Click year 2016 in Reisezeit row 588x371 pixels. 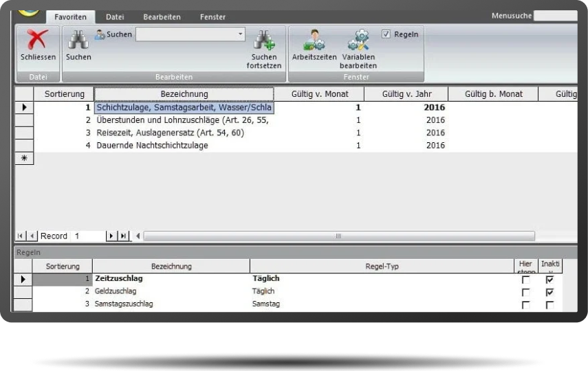pos(435,133)
